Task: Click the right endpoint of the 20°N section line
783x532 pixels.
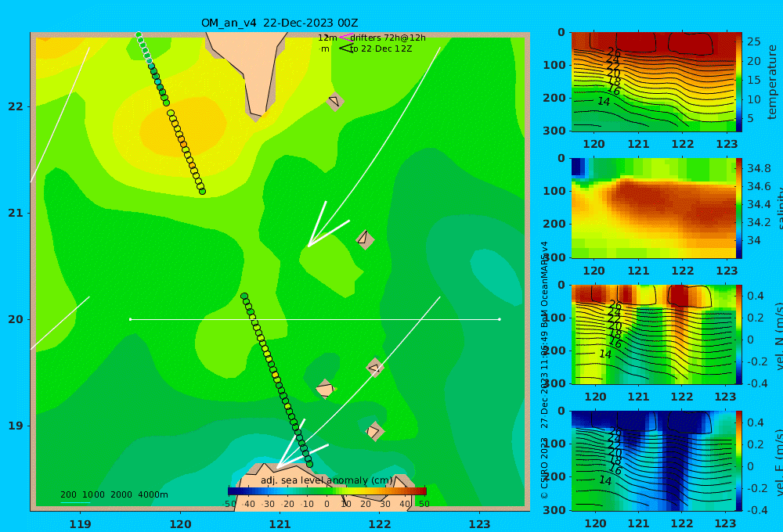Action: 500,319
